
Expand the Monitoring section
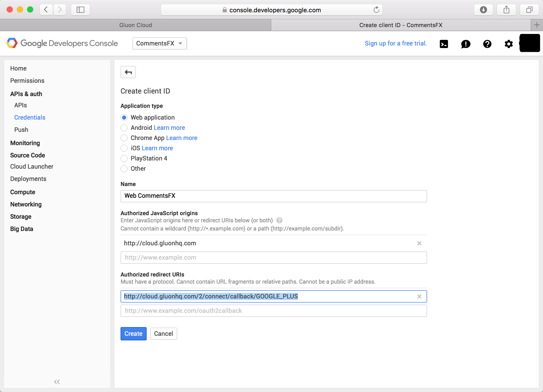25,143
